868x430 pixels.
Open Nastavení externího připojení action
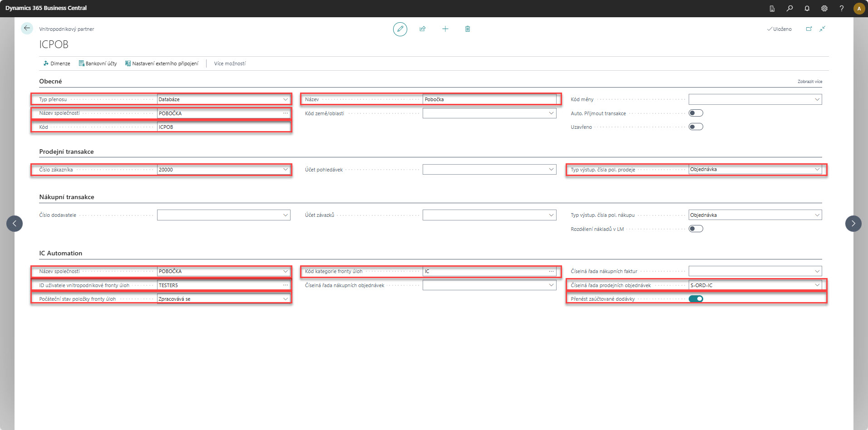click(162, 64)
